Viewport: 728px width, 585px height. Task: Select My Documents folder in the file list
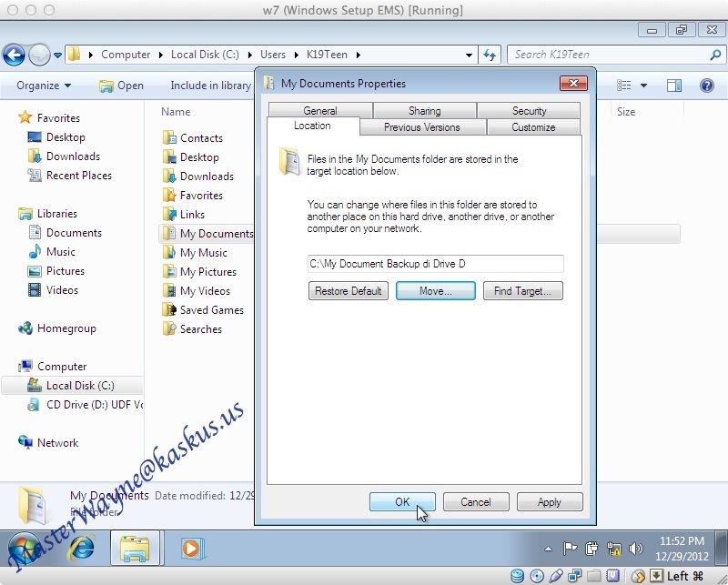coord(217,234)
